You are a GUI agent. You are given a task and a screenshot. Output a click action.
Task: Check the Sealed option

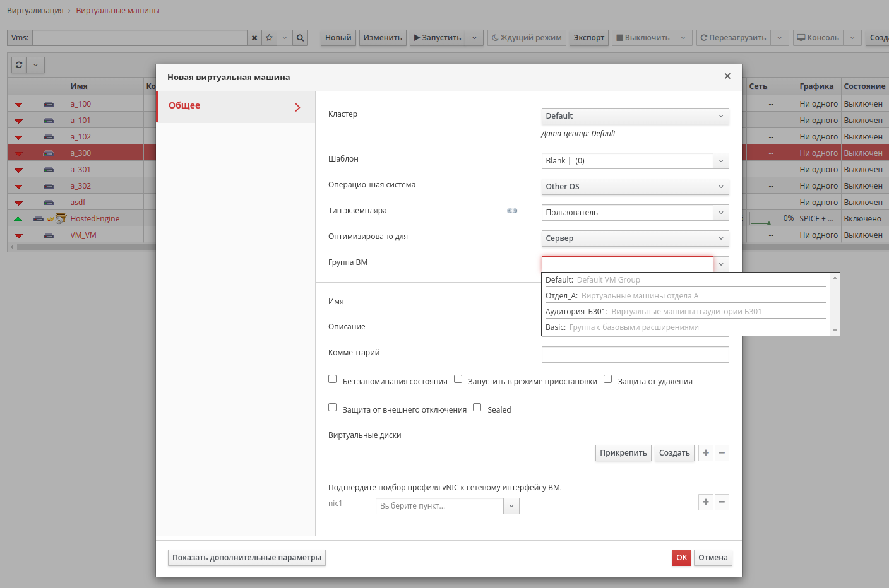click(477, 408)
